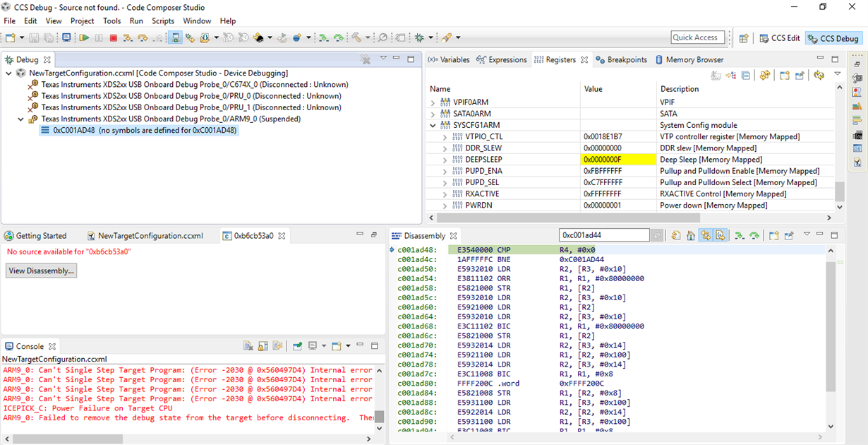The height and width of the screenshot is (445, 868).
Task: Open the Project menu
Action: (x=83, y=20)
